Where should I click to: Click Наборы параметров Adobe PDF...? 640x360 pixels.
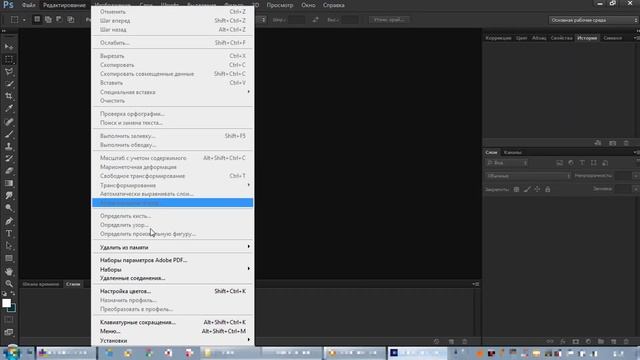(x=173, y=260)
